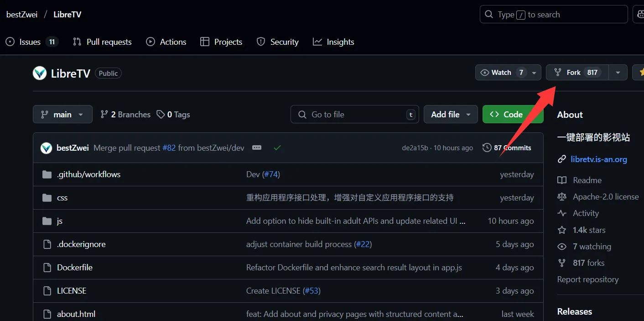Open the LICENSE file
This screenshot has width=644, height=321.
click(72, 291)
